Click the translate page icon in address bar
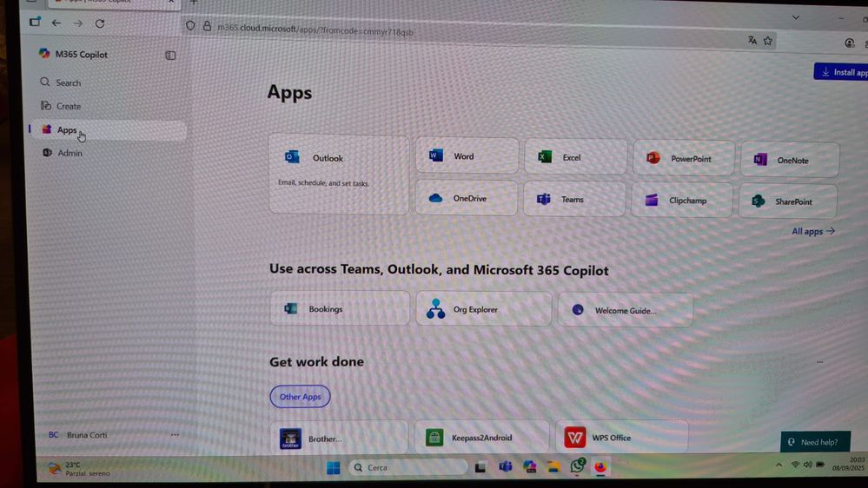This screenshot has width=868, height=488. pos(752,40)
